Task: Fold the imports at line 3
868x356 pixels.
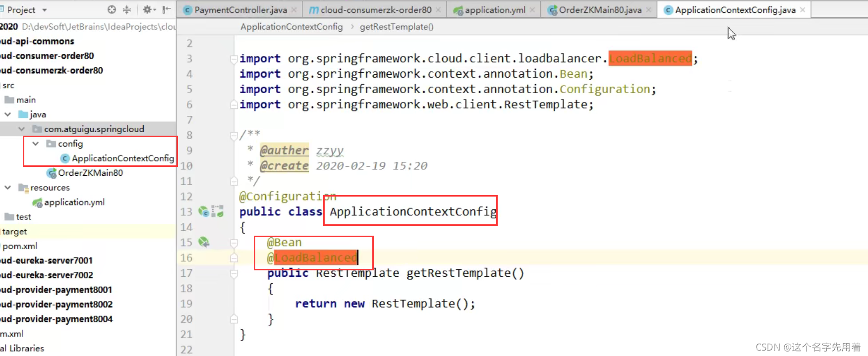Action: click(233, 59)
